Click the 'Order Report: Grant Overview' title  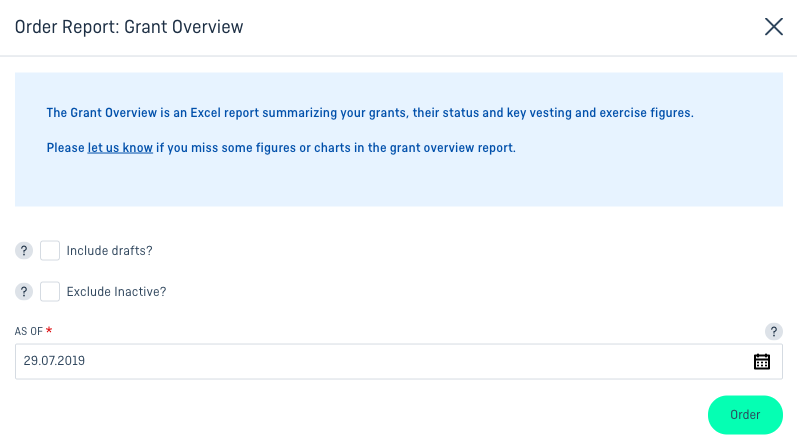point(129,27)
